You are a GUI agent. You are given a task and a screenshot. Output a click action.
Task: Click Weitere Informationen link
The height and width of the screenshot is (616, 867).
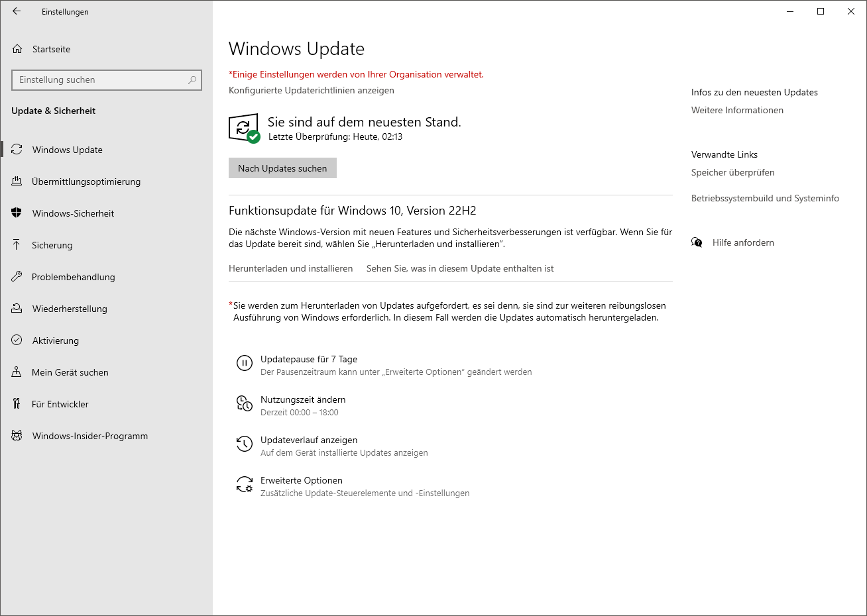[737, 110]
